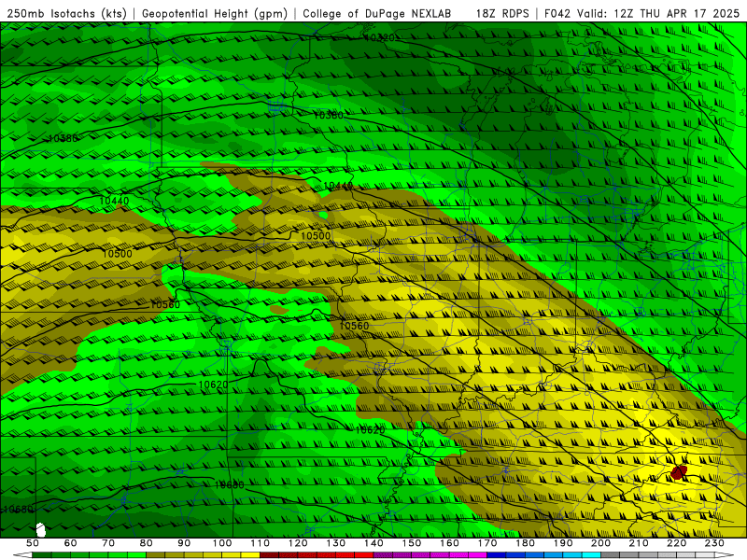Click the 170 tick label on color bar
This screenshot has width=747, height=560.
pos(487,543)
